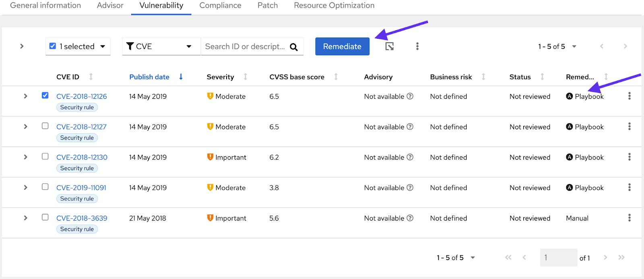Screen dimensions: 644x279
Task: Click the page number input field
Action: 558,257
